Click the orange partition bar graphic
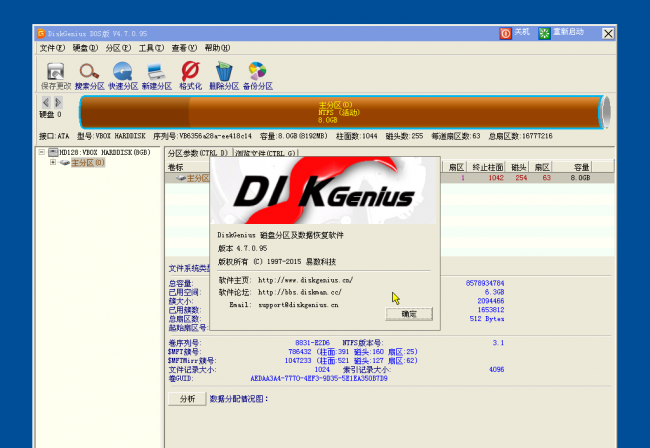This screenshot has width=650, height=448. 342,112
